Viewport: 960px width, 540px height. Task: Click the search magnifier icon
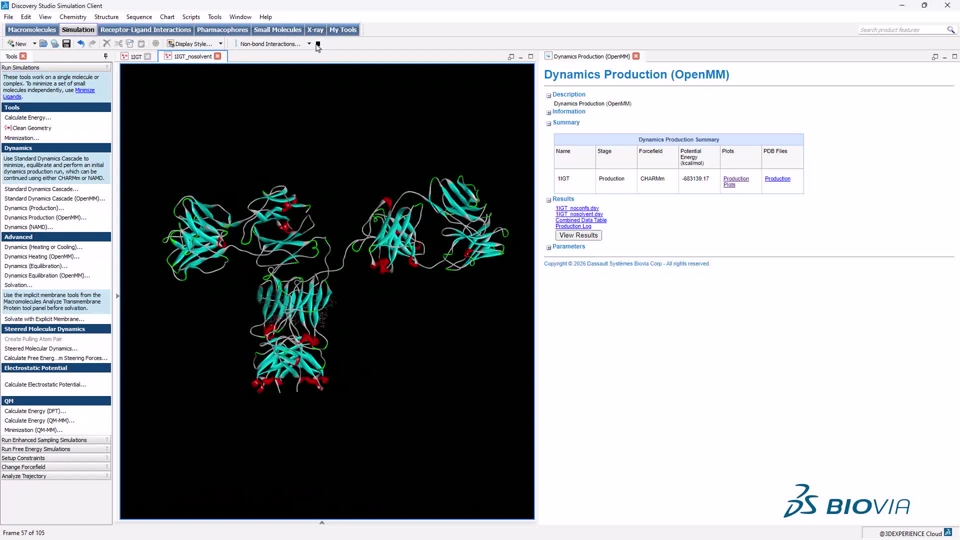point(951,30)
